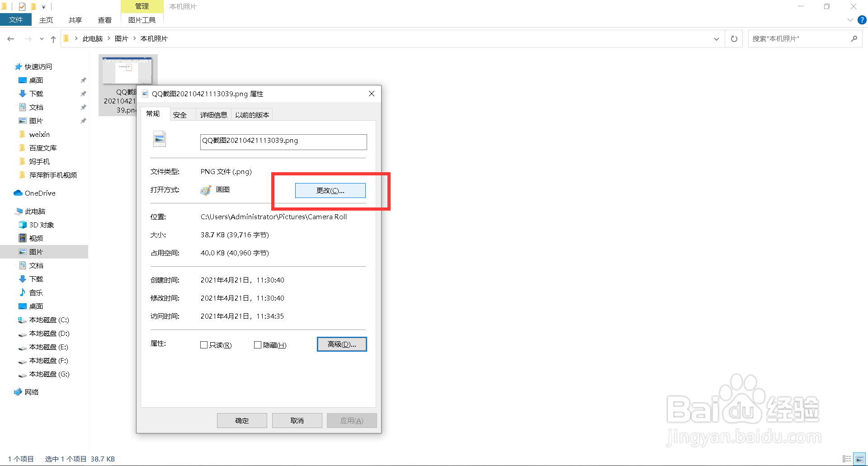The image size is (868, 466).
Task: Click the quick access properties checkmark icon
Action: coord(22,6)
